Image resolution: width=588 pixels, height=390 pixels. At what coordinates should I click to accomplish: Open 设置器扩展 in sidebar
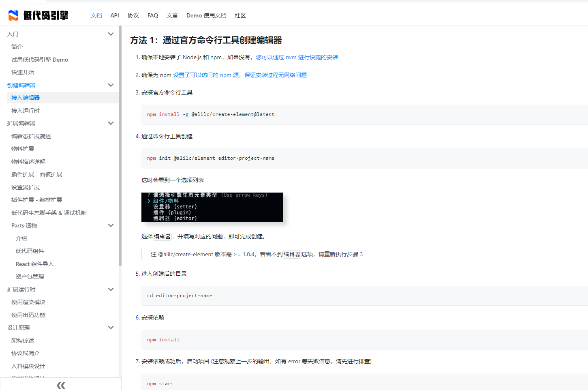pyautogui.click(x=26, y=187)
